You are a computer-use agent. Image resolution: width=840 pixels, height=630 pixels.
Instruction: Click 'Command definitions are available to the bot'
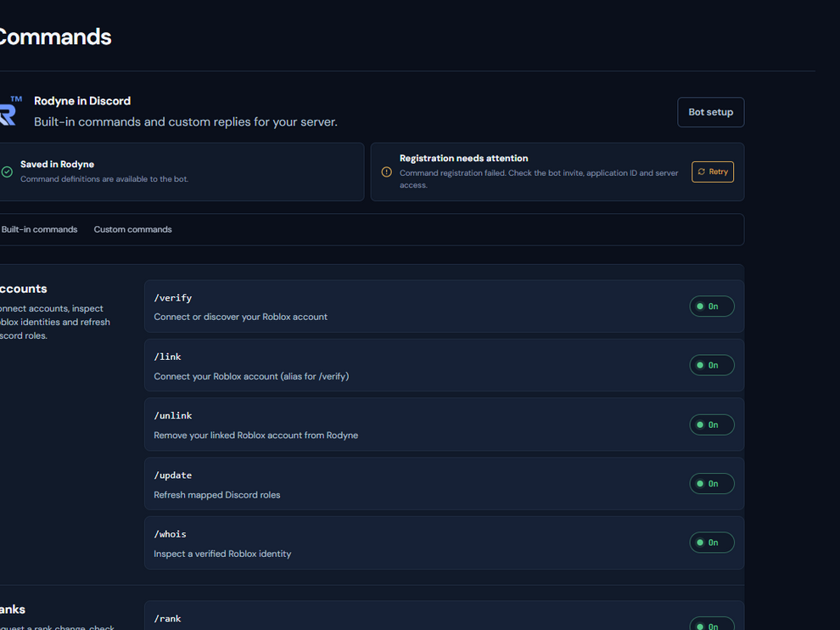104,179
